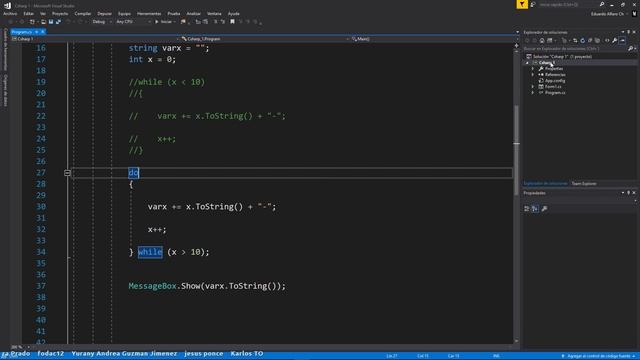
Task: Click Properties panel alphabetical sort icon
Action: pyautogui.click(x=535, y=209)
